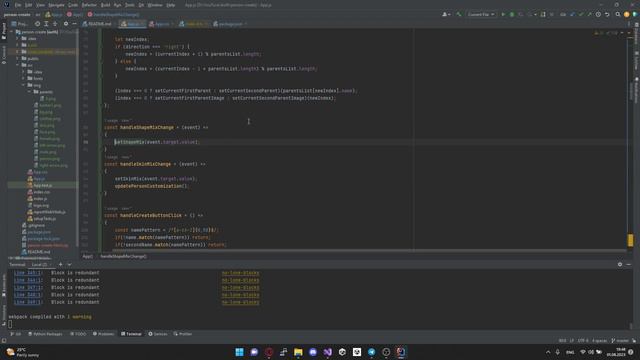This screenshot has width=640, height=360.
Task: Collapse the img folder in the tree
Action: [x=24, y=85]
